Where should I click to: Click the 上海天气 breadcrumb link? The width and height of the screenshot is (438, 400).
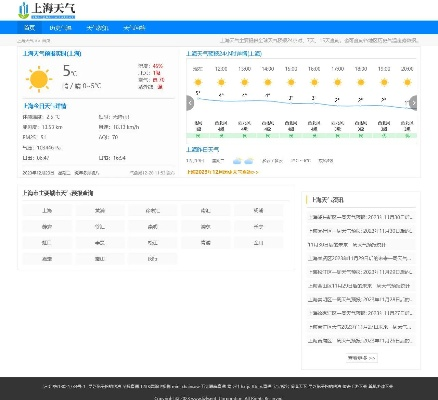coord(27,41)
